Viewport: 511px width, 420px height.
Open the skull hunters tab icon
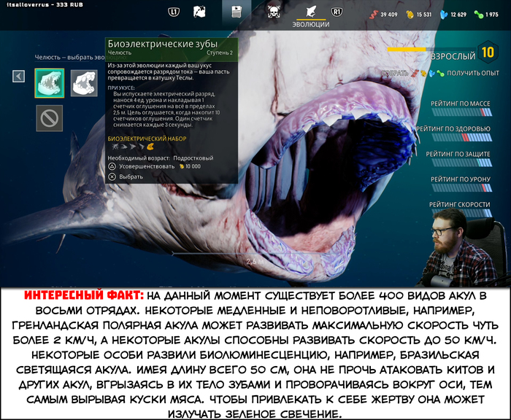click(274, 12)
